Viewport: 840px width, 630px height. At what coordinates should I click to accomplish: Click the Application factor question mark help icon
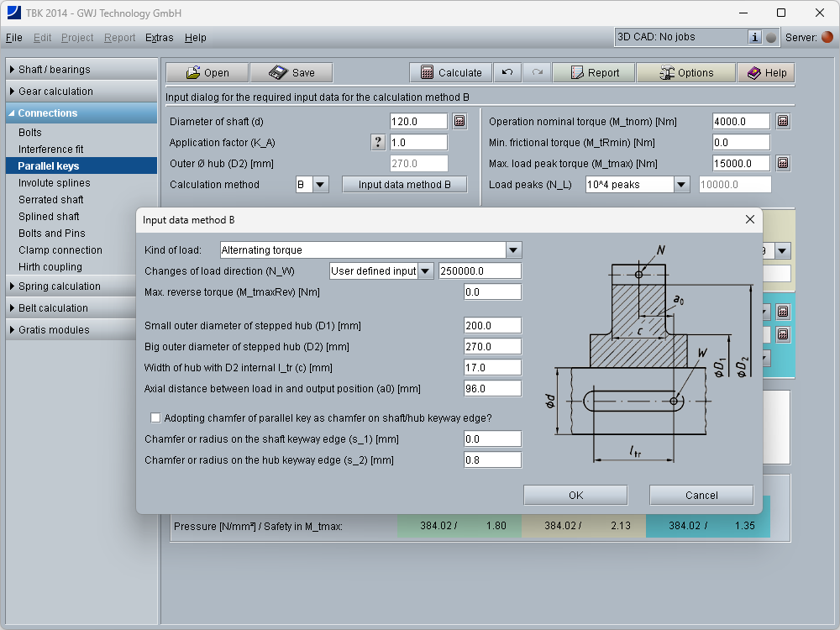tap(378, 143)
